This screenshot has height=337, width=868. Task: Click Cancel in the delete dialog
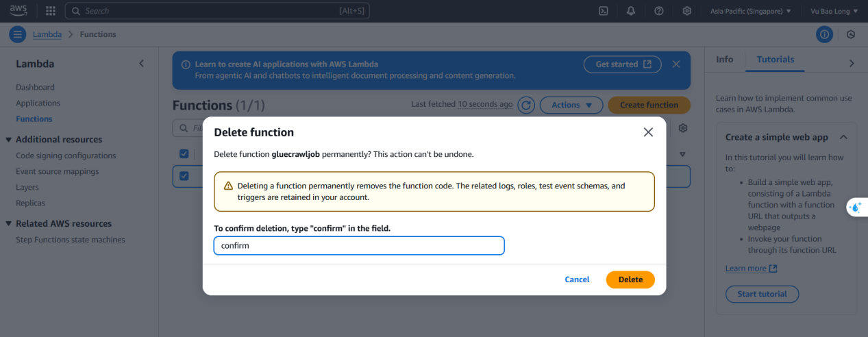(577, 279)
